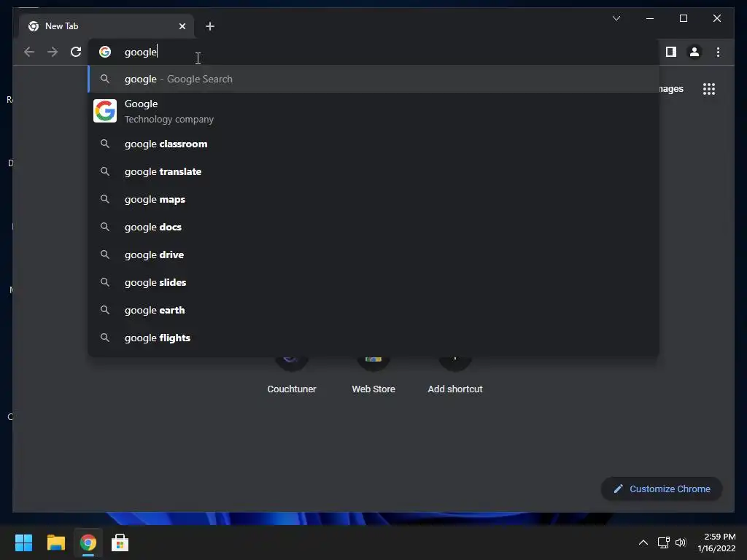Open the Windows Start menu

23,542
